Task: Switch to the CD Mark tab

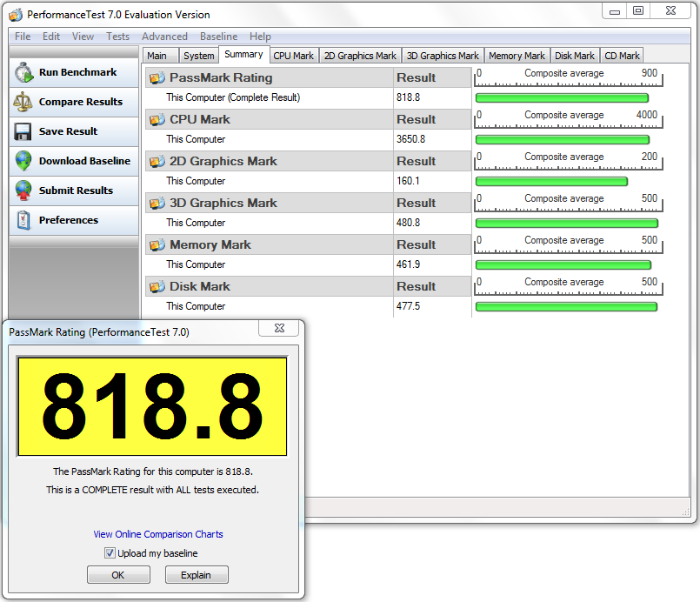Action: coord(622,56)
